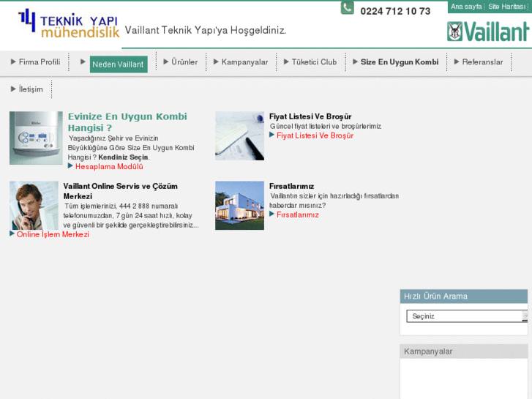532x399 pixels.
Task: Click arrow icon beside Ürünler
Action: [166, 61]
